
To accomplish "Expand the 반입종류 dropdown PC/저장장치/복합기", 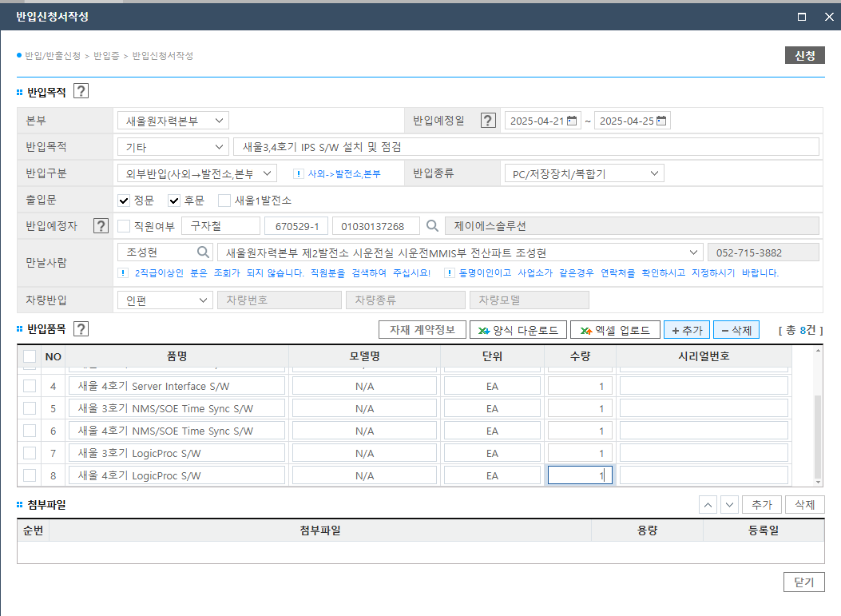I will [584, 173].
